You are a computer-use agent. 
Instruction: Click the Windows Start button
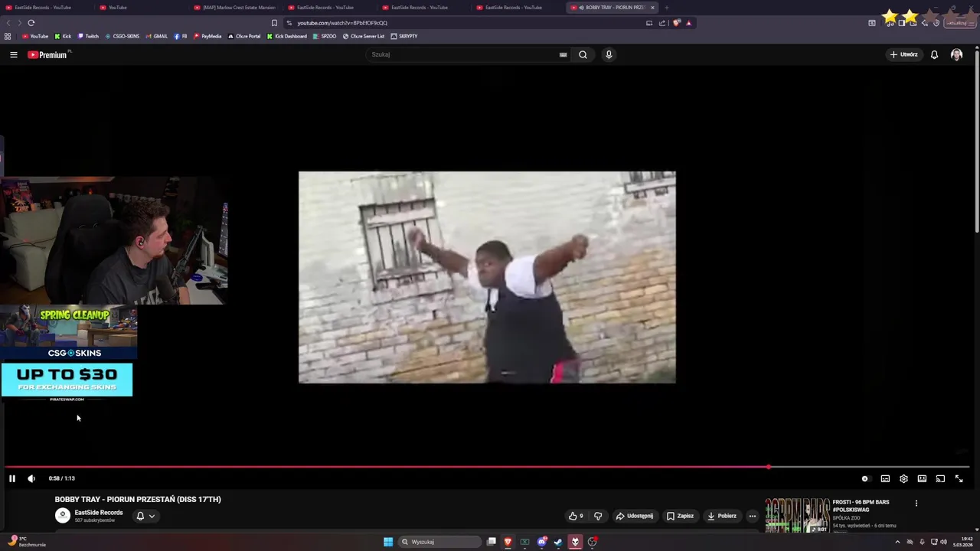click(388, 542)
